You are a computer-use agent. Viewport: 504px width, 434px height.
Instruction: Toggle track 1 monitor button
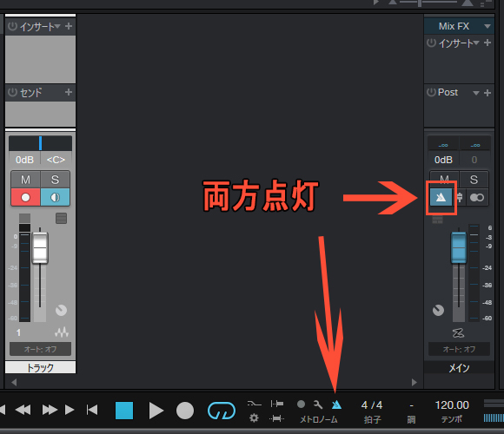55,197
